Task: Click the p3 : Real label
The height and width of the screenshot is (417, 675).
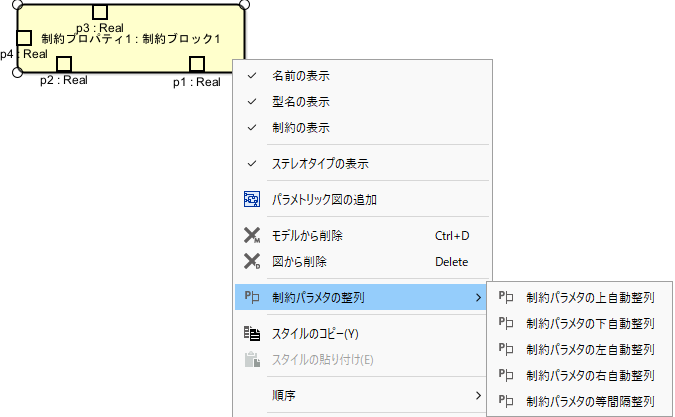Action: pos(100,28)
